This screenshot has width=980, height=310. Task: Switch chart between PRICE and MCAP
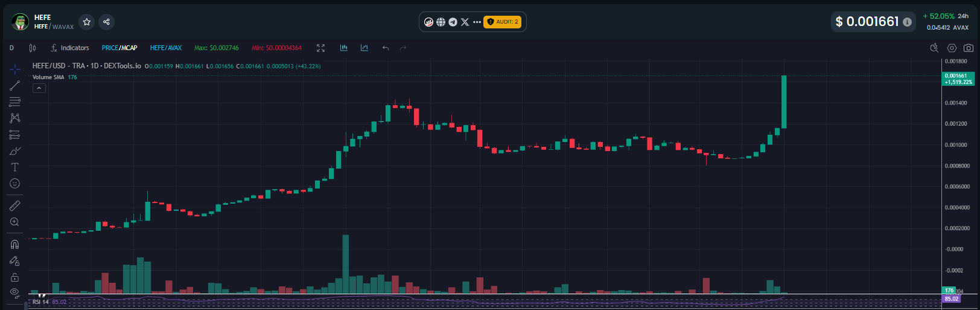(119, 48)
